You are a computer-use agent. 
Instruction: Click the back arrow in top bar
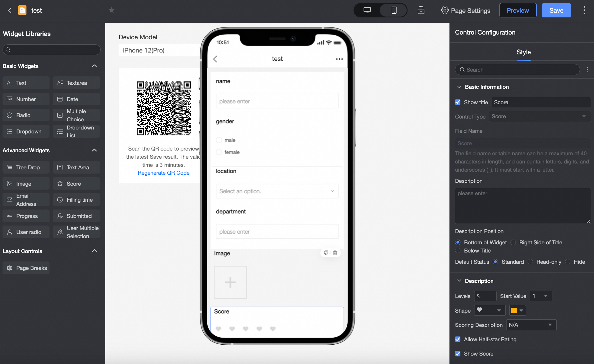(10, 10)
